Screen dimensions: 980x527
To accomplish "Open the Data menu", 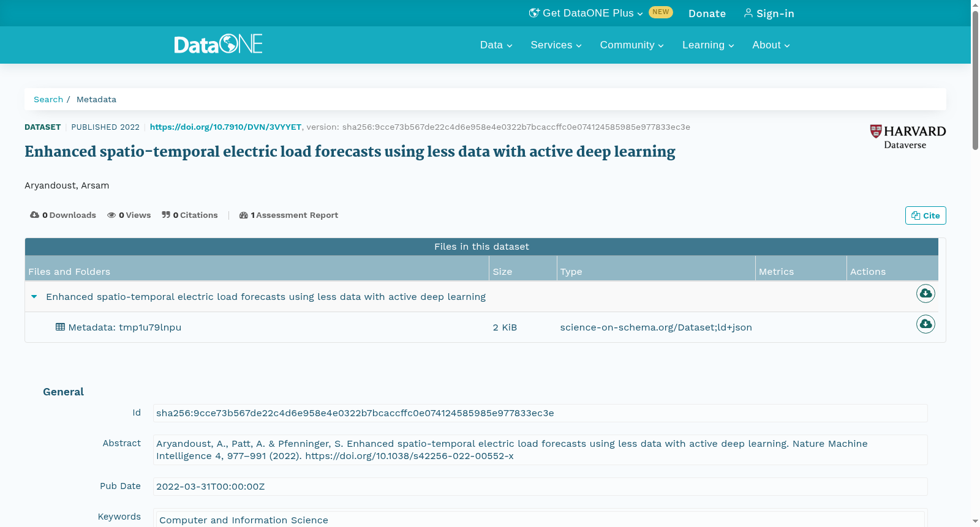I will [x=496, y=45].
